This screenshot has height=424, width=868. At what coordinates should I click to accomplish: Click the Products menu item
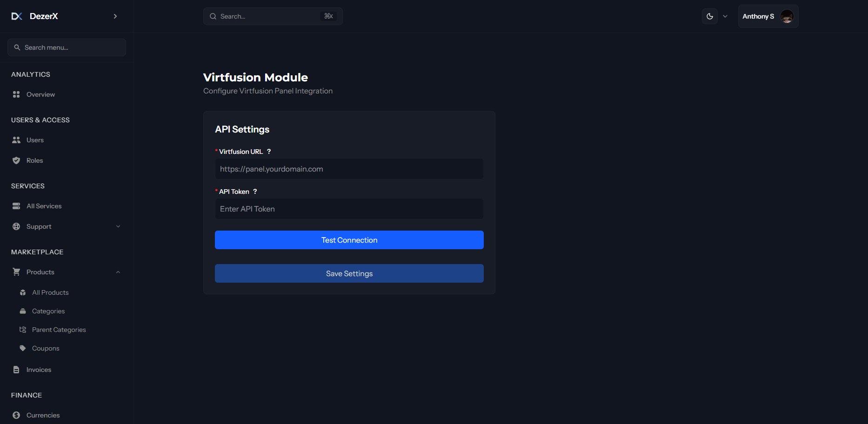(67, 272)
